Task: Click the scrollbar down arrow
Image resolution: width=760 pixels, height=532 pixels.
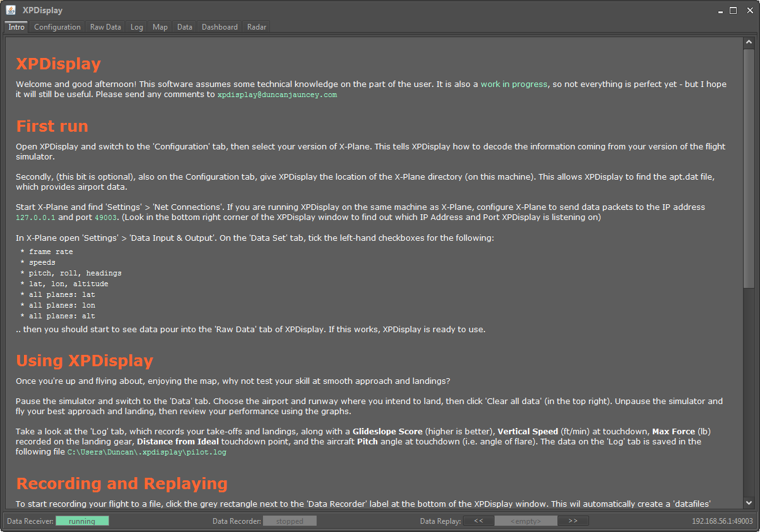Action: click(749, 502)
